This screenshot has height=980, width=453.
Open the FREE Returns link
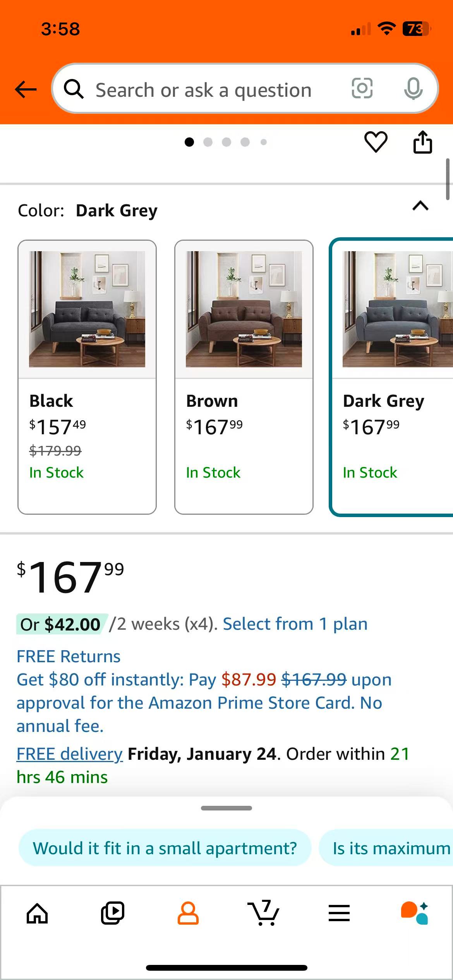(x=69, y=656)
